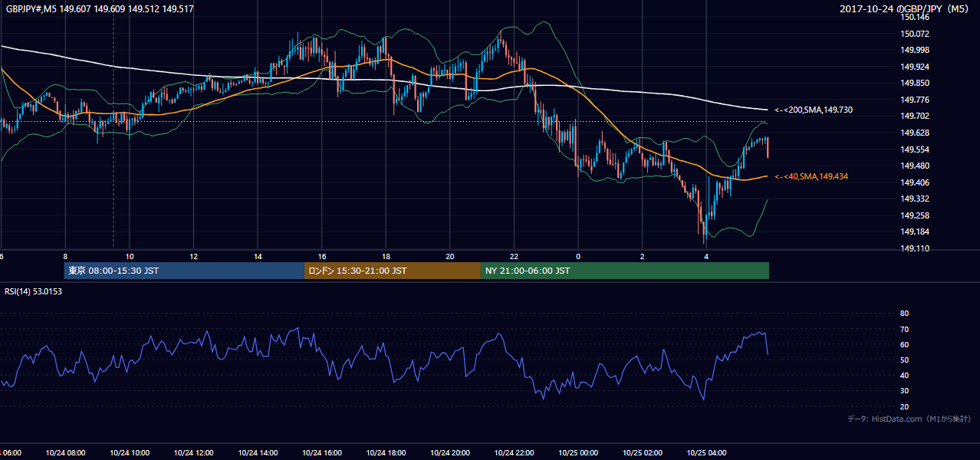Click RSI scale value 80

point(904,314)
